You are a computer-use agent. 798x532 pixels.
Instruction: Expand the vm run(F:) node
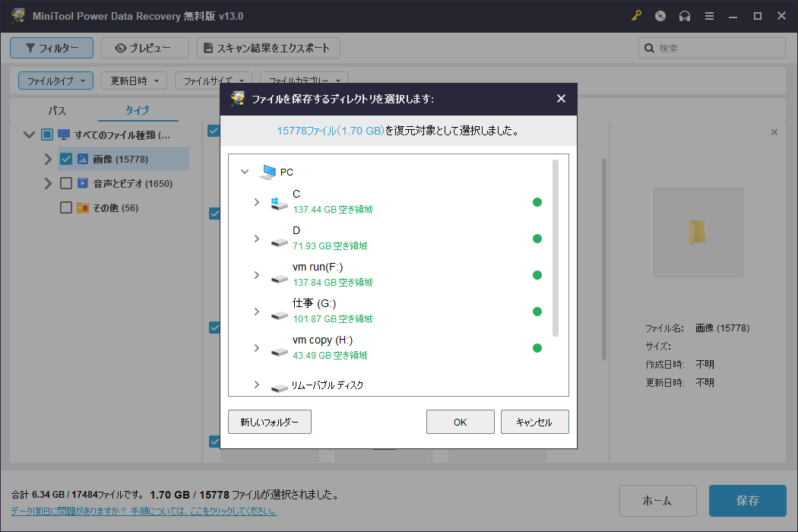(x=257, y=275)
